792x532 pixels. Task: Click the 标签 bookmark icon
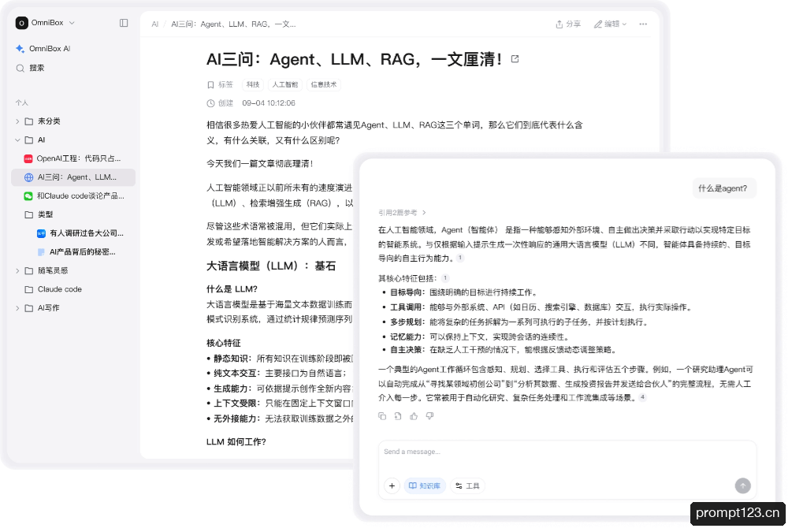(210, 85)
